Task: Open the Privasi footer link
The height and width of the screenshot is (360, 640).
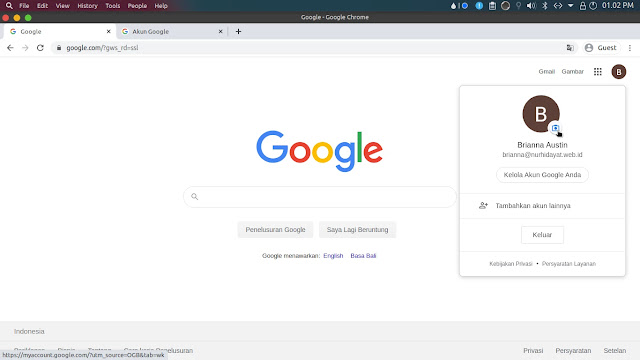Action: (x=533, y=351)
